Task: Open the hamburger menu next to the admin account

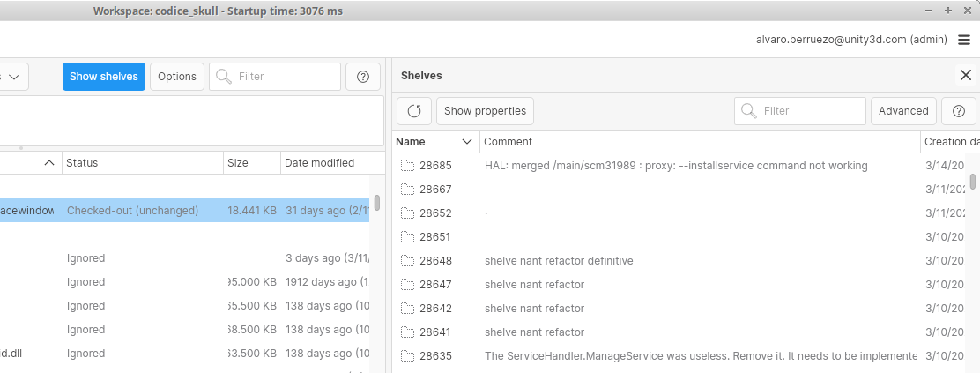Action: tap(964, 39)
